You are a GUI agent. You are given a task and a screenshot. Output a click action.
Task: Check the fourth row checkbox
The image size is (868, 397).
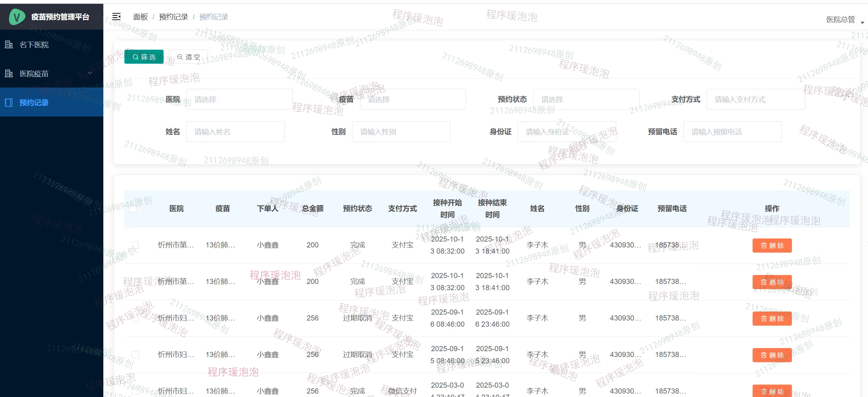[x=135, y=355]
